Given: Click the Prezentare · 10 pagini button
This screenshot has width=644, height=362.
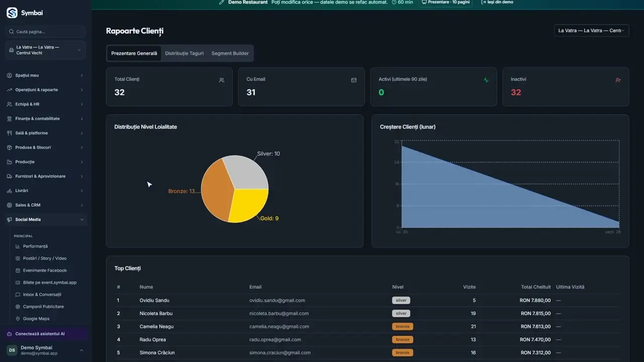Looking at the screenshot, I should pos(446,3).
